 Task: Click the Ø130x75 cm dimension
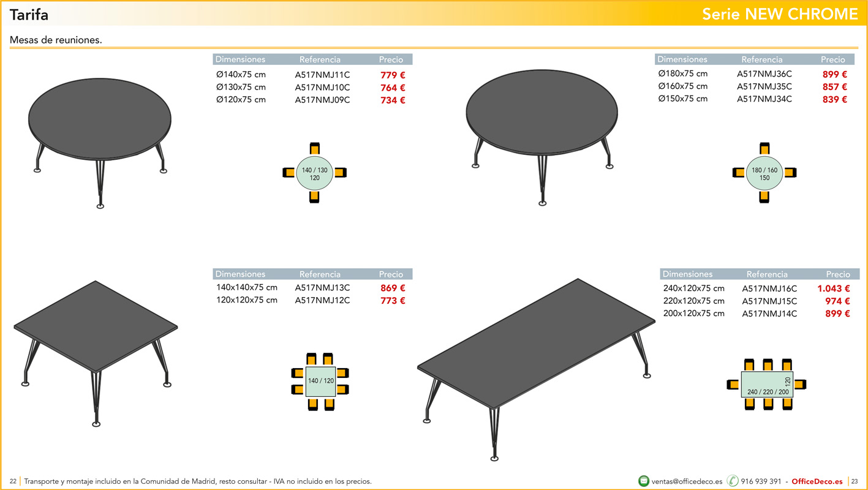pos(241,87)
